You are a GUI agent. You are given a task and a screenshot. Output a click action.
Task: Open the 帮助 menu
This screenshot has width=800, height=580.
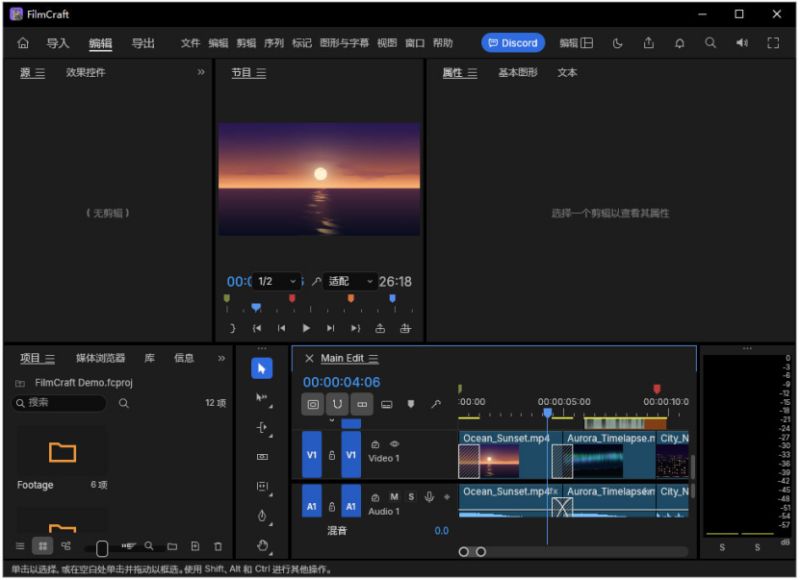pos(442,43)
